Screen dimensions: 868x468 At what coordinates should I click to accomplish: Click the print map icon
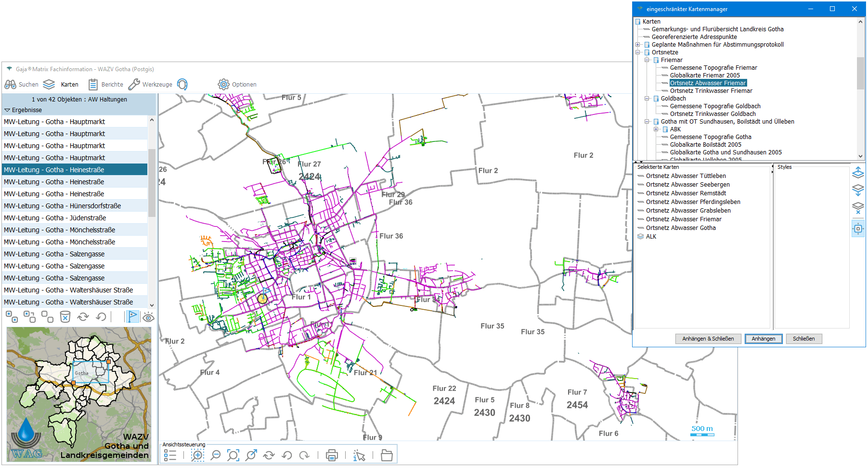332,455
